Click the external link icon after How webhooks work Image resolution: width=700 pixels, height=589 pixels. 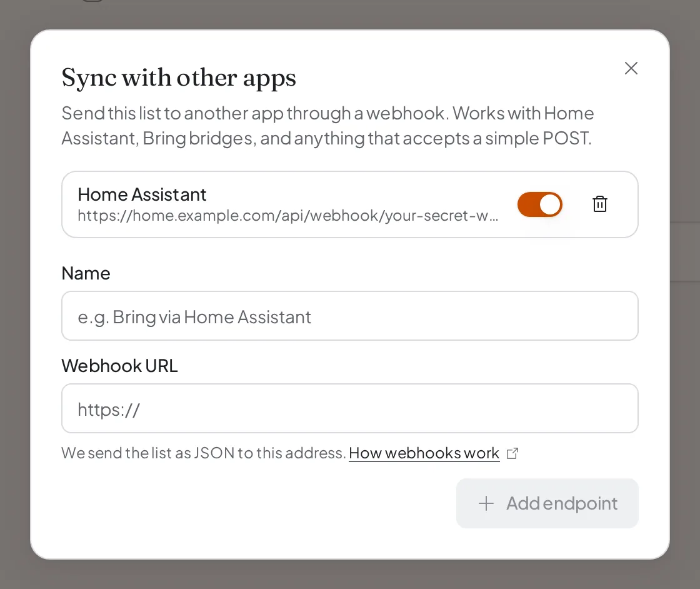tap(512, 453)
